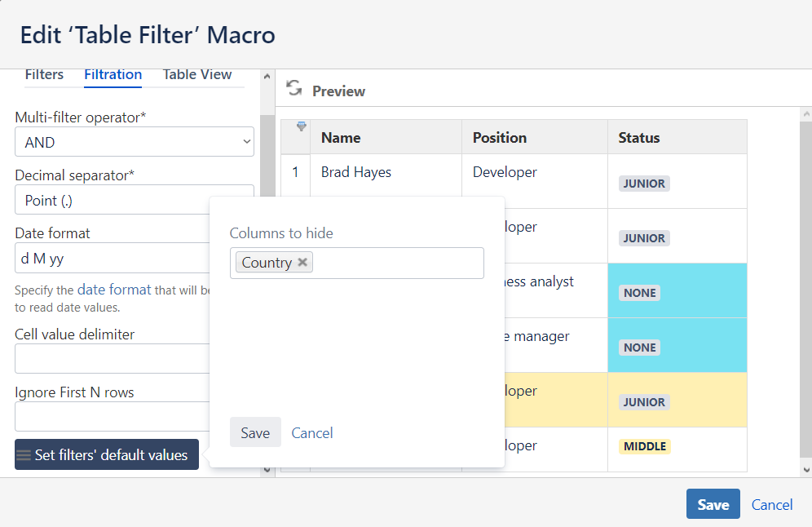Open the date format help link

pos(114,290)
